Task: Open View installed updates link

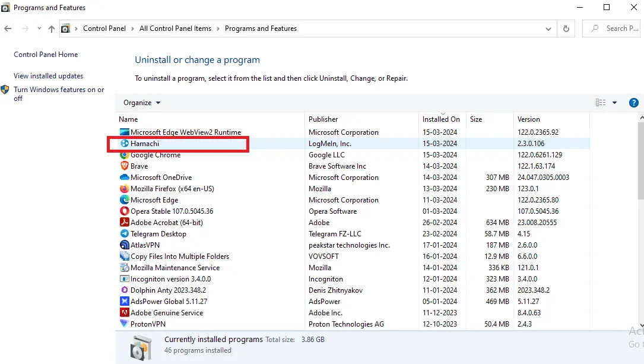Action: 49,76
